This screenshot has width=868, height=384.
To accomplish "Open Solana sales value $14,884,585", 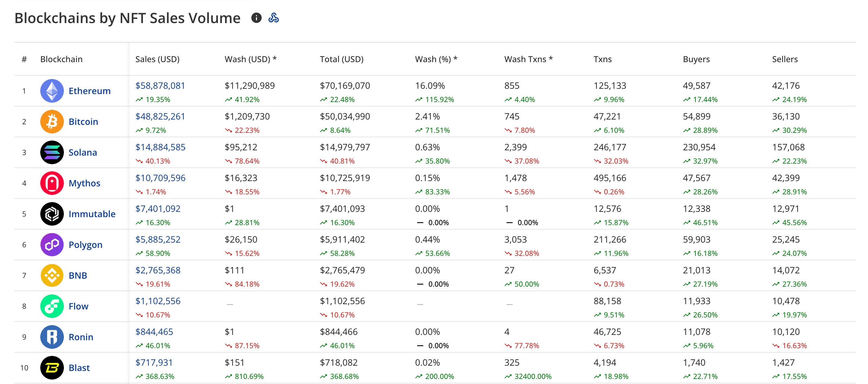I will 160,147.
